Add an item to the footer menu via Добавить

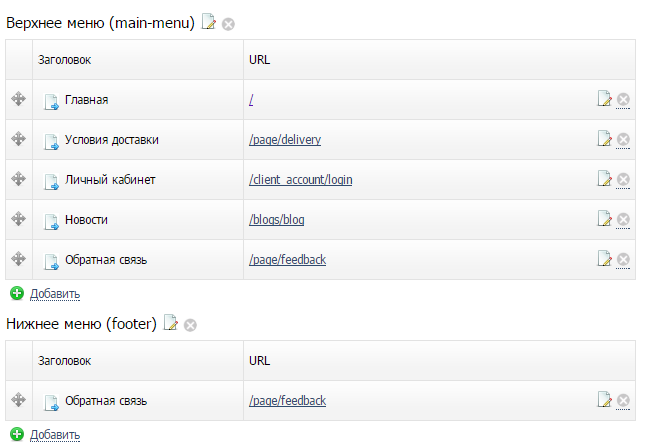coord(55,435)
